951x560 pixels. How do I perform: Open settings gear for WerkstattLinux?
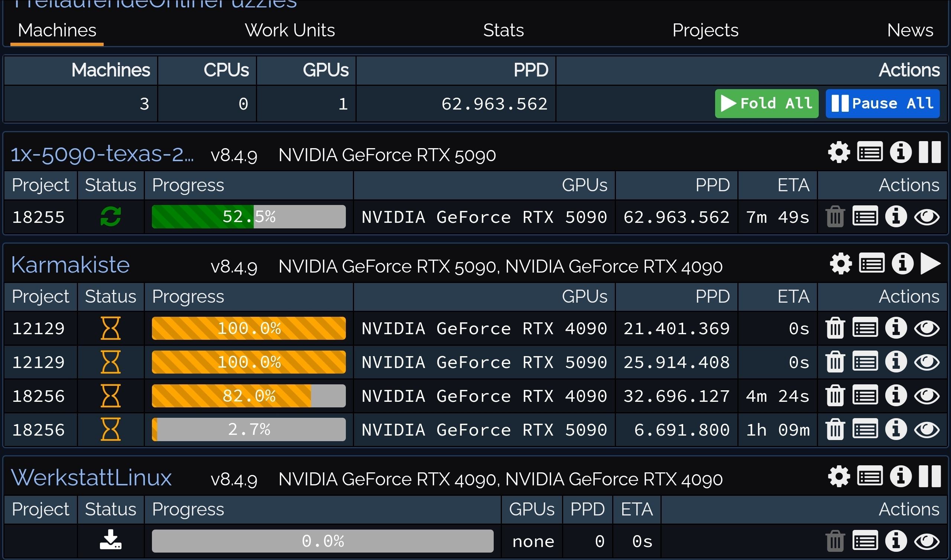pyautogui.click(x=838, y=476)
